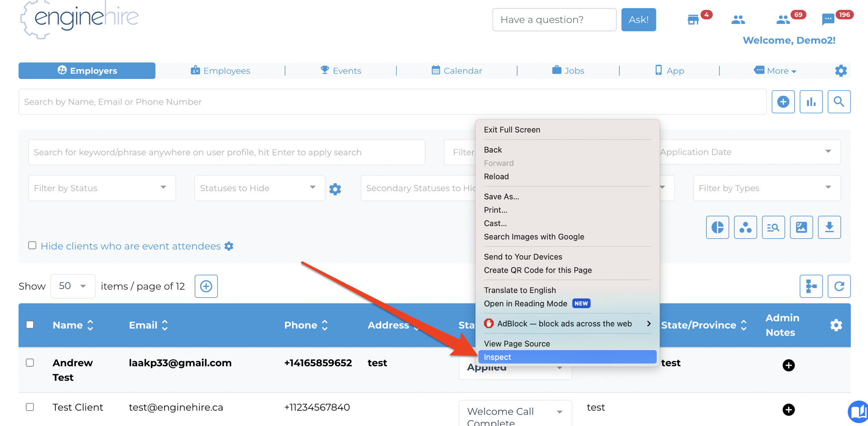
Task: Click the table column settings gear
Action: click(x=836, y=325)
